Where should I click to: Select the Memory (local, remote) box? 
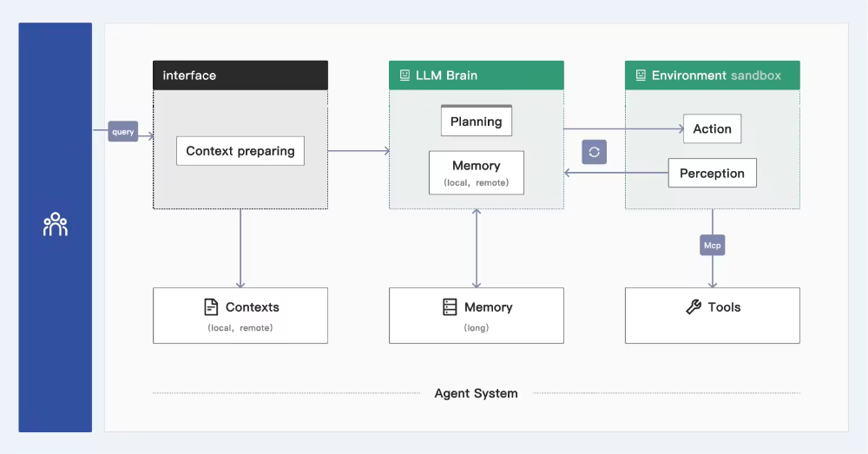[476, 173]
